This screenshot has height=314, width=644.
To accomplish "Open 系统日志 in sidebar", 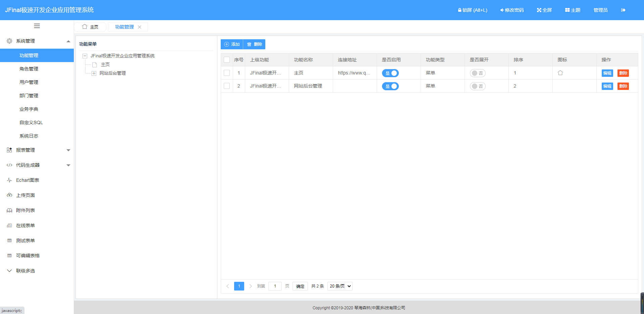I will point(37,136).
